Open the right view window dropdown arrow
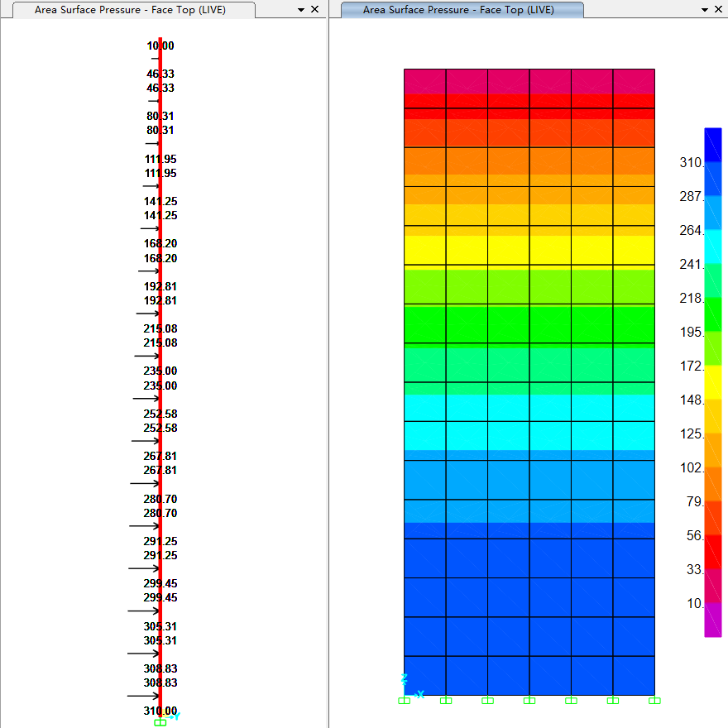 (705, 9)
